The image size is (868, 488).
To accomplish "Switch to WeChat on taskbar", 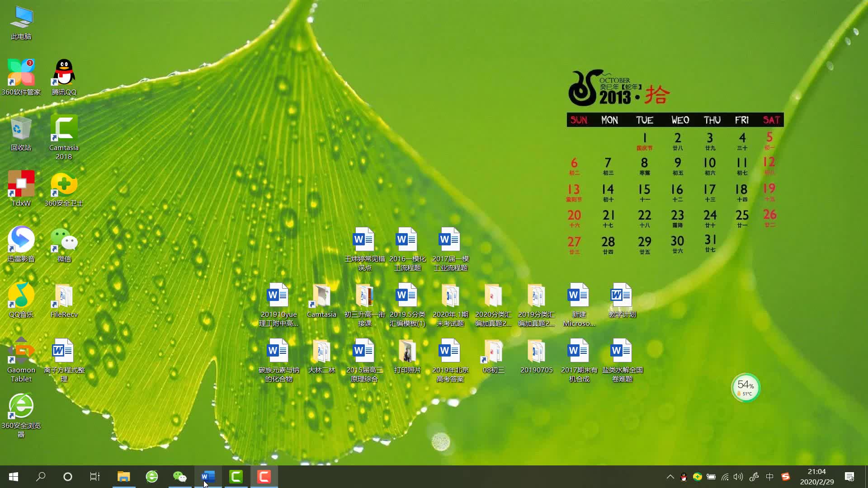I will [180, 477].
